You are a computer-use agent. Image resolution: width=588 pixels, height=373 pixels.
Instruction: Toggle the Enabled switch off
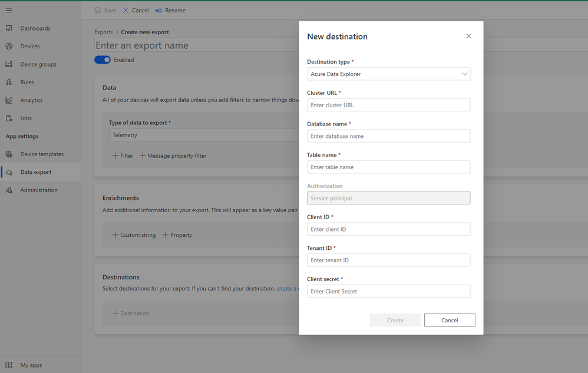click(x=103, y=60)
